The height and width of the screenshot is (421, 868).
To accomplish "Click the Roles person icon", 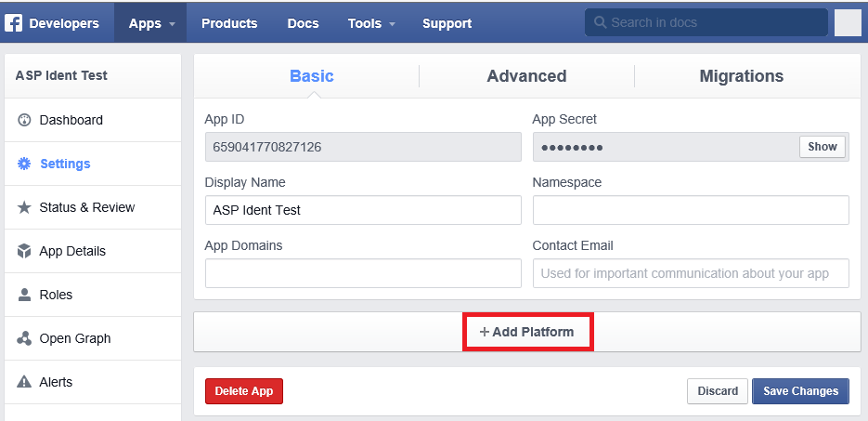I will [24, 295].
